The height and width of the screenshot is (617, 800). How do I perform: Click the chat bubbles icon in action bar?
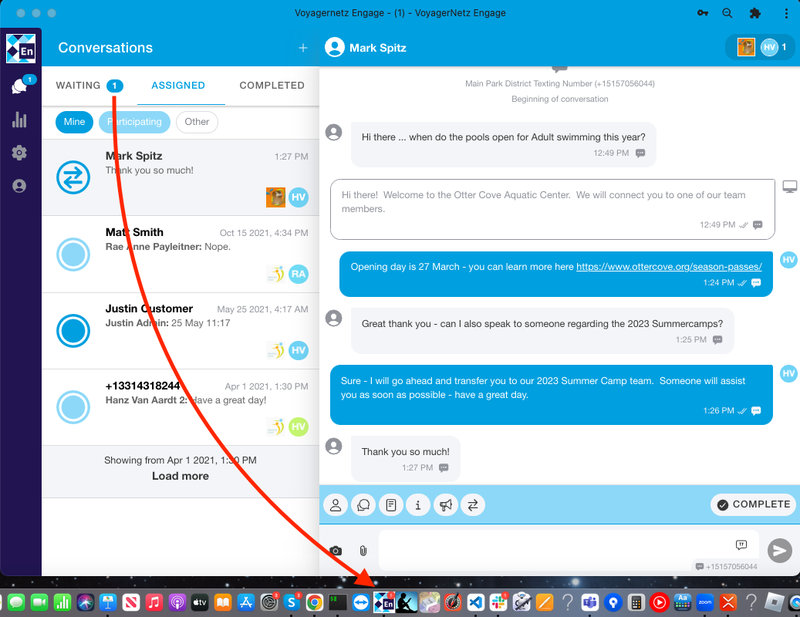coord(363,505)
